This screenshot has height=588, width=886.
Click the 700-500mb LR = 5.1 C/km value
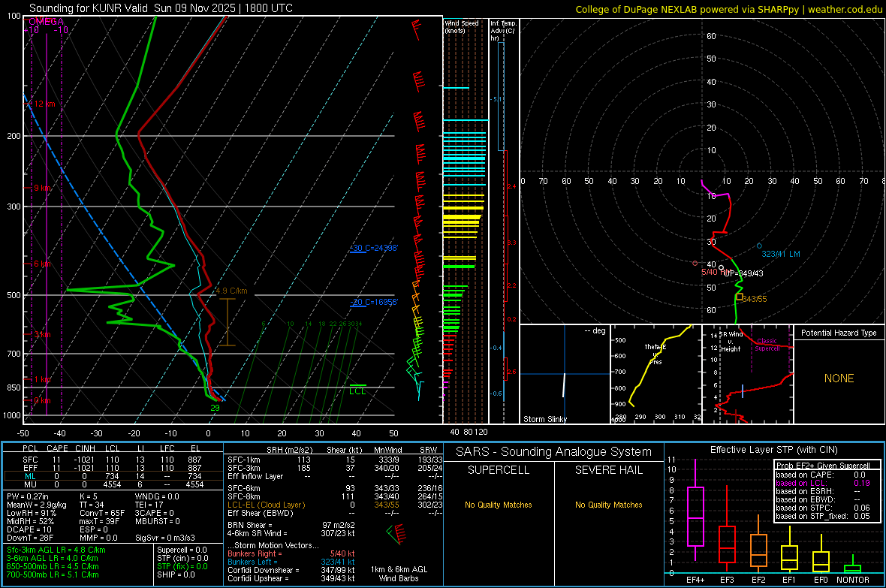tap(53, 574)
